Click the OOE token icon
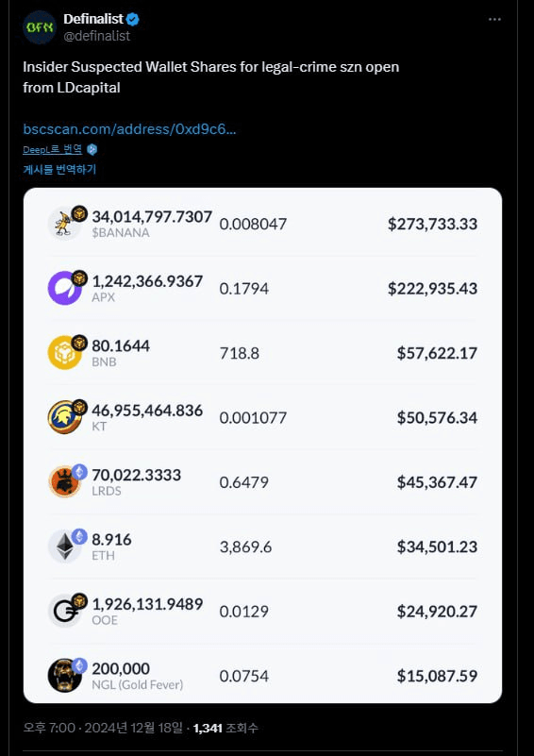Viewport: 534px width, 756px height. [64, 611]
